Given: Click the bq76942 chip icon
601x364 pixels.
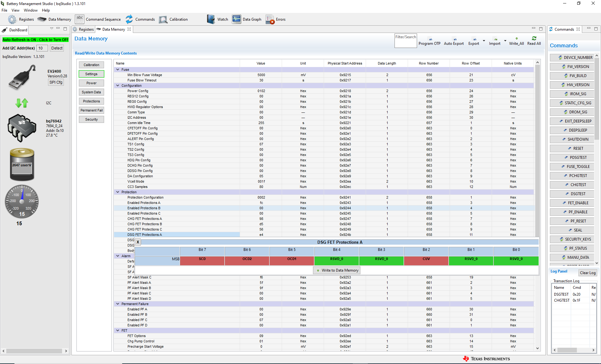Looking at the screenshot, I should (22, 128).
